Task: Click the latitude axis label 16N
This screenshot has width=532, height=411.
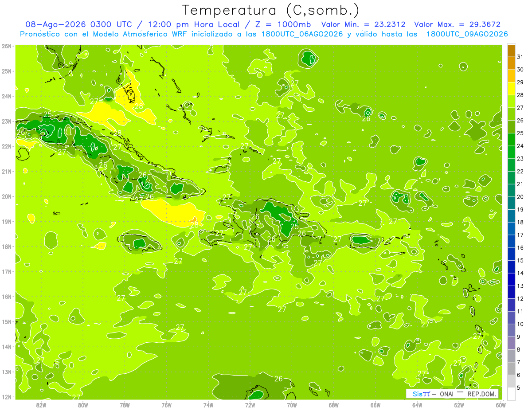Action: (x=7, y=297)
